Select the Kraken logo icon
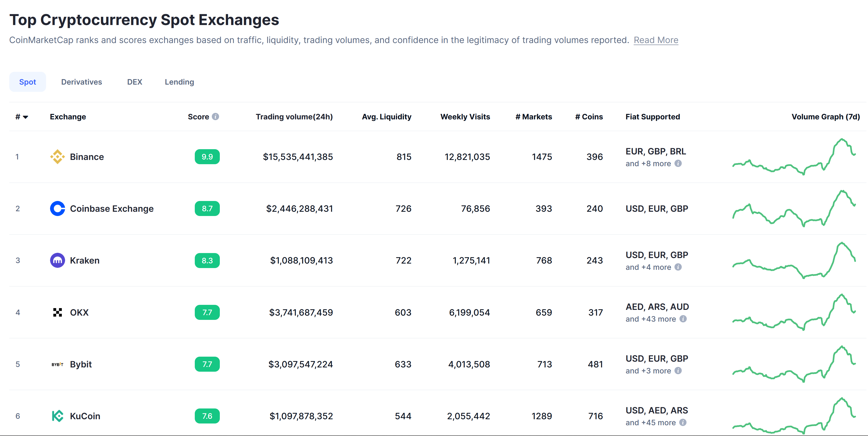 coord(57,260)
